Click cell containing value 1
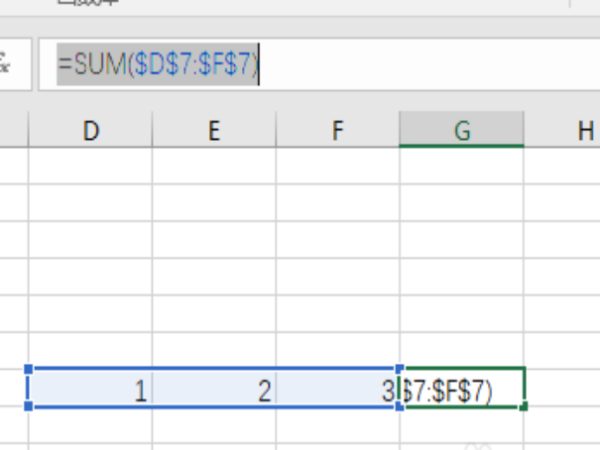 click(90, 388)
